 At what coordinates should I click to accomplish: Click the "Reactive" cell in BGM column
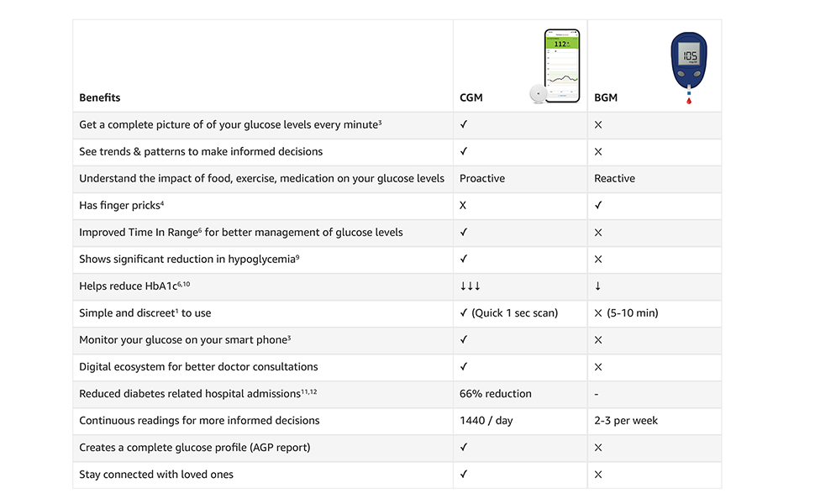point(615,179)
